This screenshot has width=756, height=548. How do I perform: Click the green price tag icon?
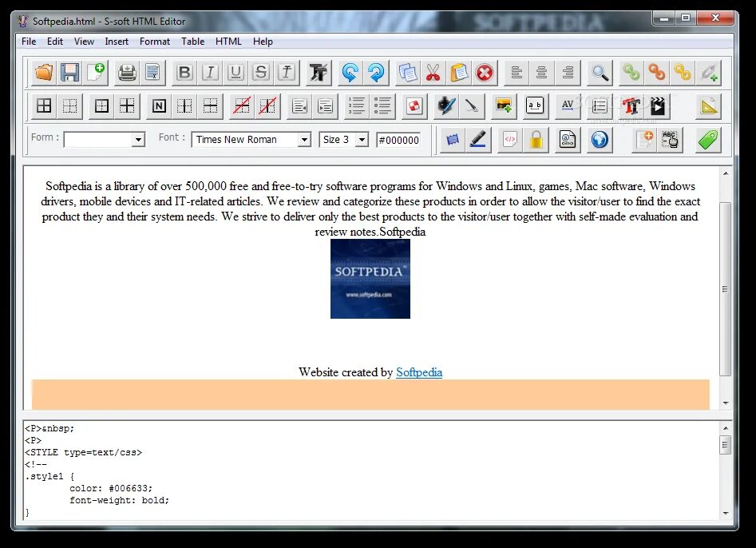tap(708, 140)
